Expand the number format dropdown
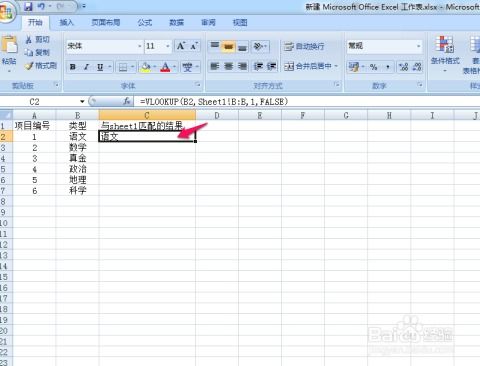 418,46
